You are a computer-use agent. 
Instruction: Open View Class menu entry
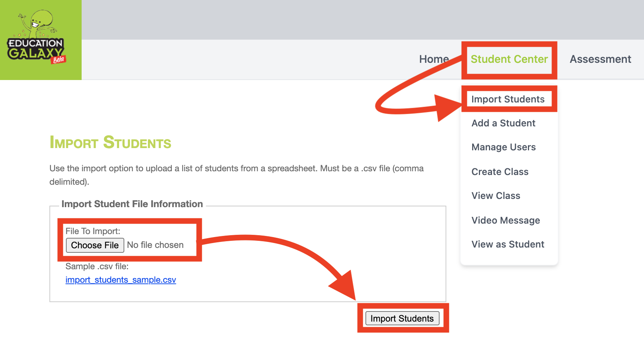coord(496,196)
